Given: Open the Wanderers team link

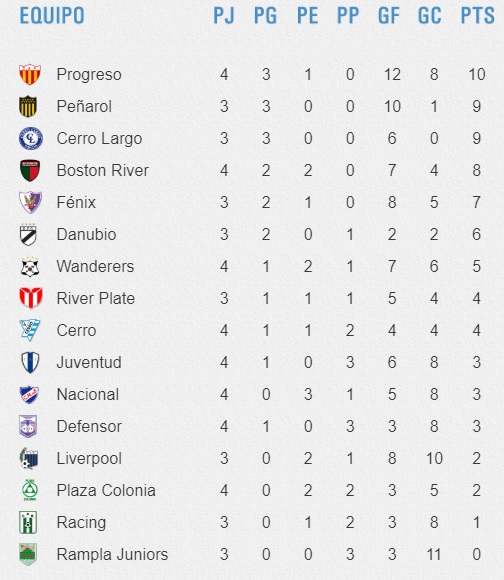Looking at the screenshot, I should [95, 266].
